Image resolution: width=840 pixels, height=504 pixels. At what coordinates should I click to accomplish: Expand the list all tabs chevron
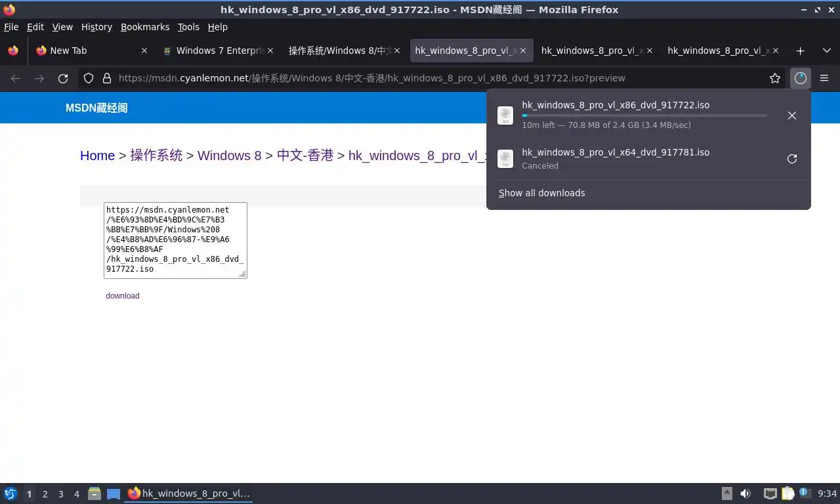[826, 51]
